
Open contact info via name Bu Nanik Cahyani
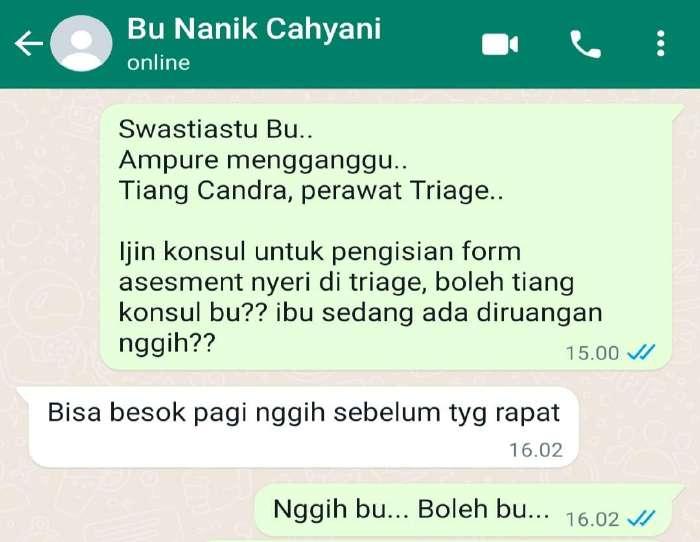tap(254, 29)
